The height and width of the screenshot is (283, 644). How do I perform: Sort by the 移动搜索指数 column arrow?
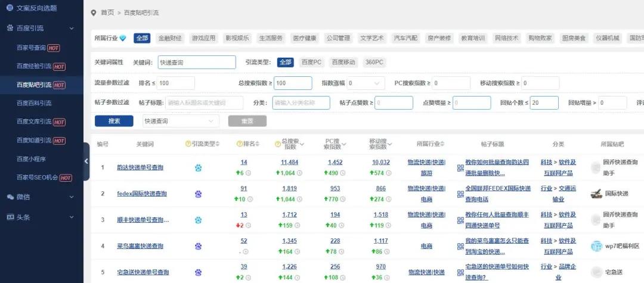391,144
